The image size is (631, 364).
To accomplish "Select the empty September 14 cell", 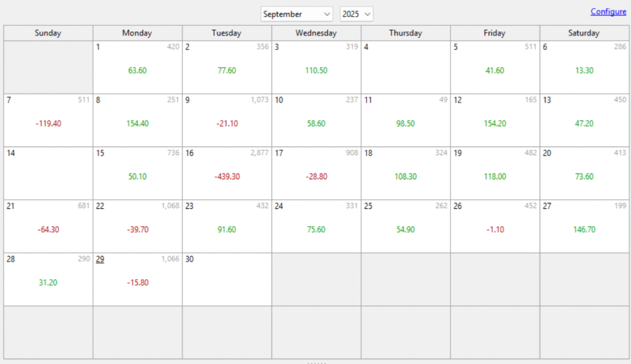I will point(48,173).
